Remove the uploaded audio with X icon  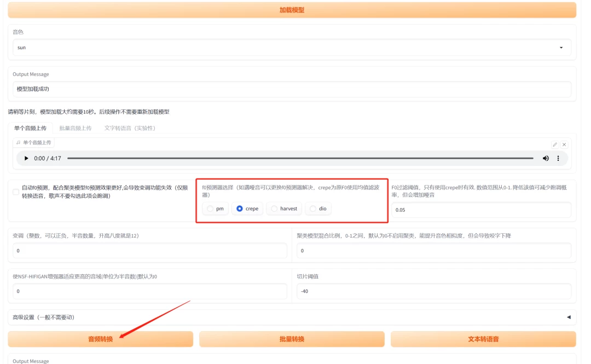[564, 145]
